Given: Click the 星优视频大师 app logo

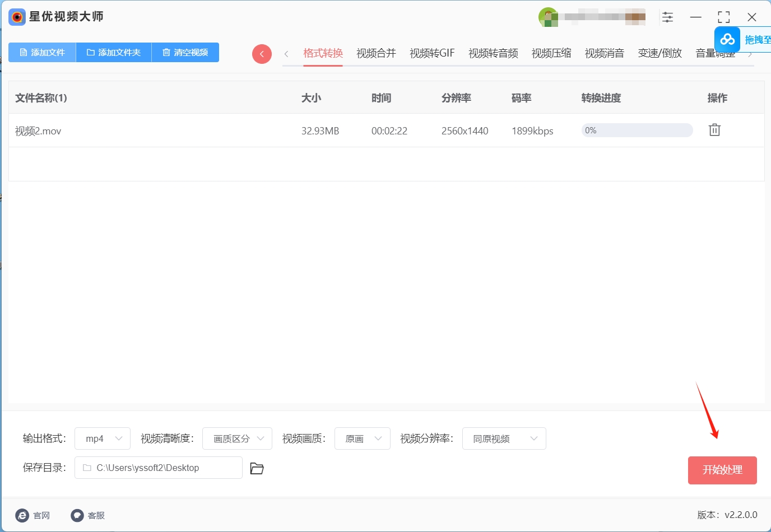Looking at the screenshot, I should point(17,17).
